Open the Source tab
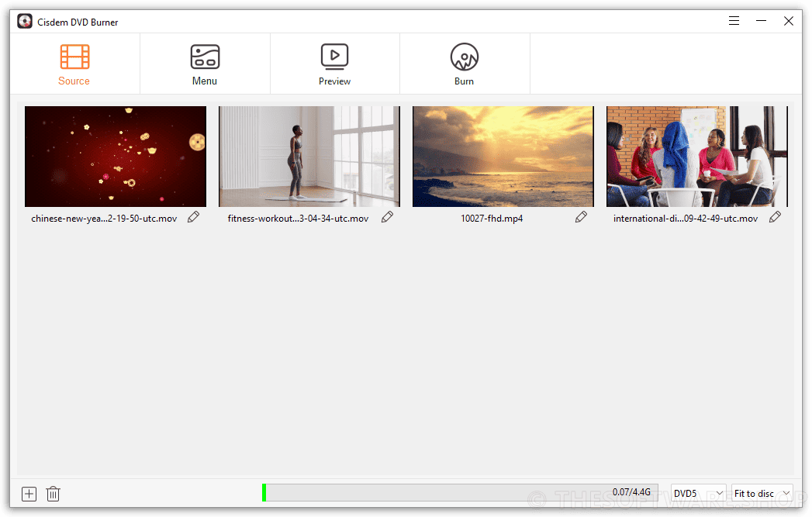This screenshot has width=812, height=517. pos(74,64)
